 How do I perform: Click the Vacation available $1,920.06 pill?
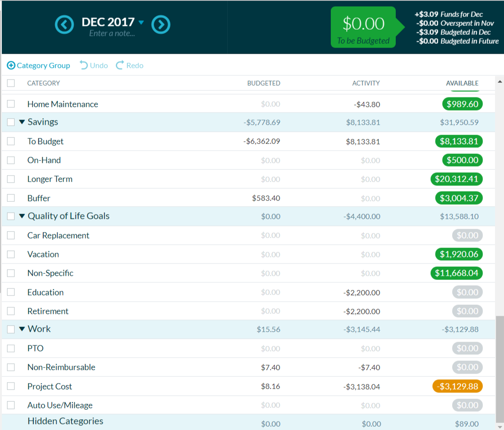pyautogui.click(x=459, y=254)
